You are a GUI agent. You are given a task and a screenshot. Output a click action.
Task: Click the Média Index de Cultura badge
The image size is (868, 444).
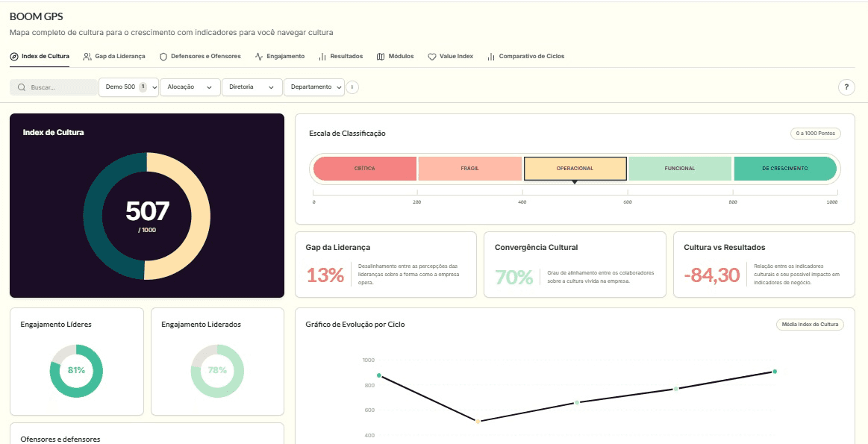pos(810,325)
